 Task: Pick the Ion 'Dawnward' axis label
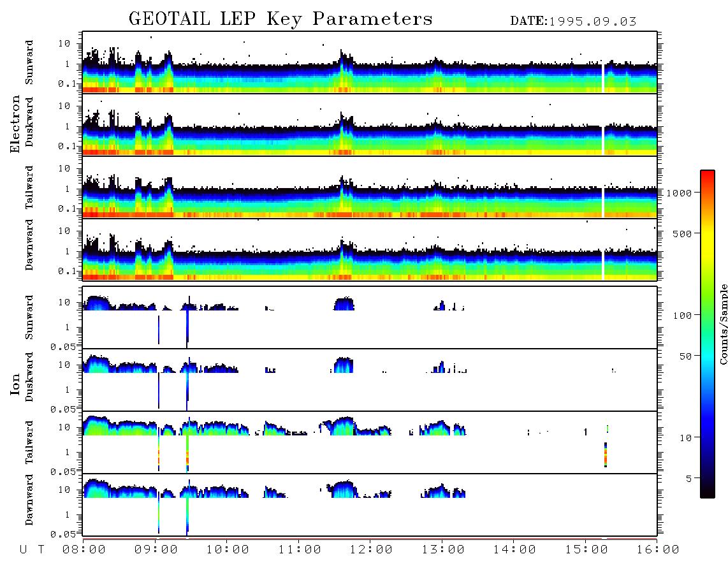pyautogui.click(x=29, y=500)
